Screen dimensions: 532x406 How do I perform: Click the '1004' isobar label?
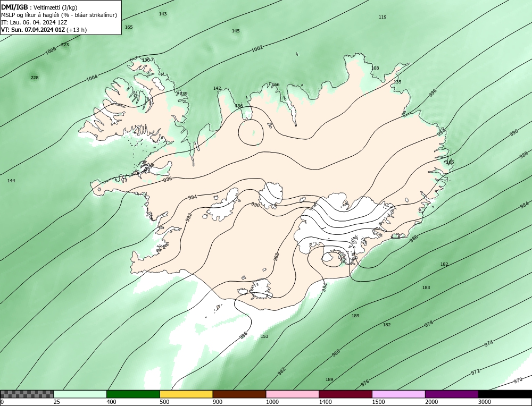(92, 78)
